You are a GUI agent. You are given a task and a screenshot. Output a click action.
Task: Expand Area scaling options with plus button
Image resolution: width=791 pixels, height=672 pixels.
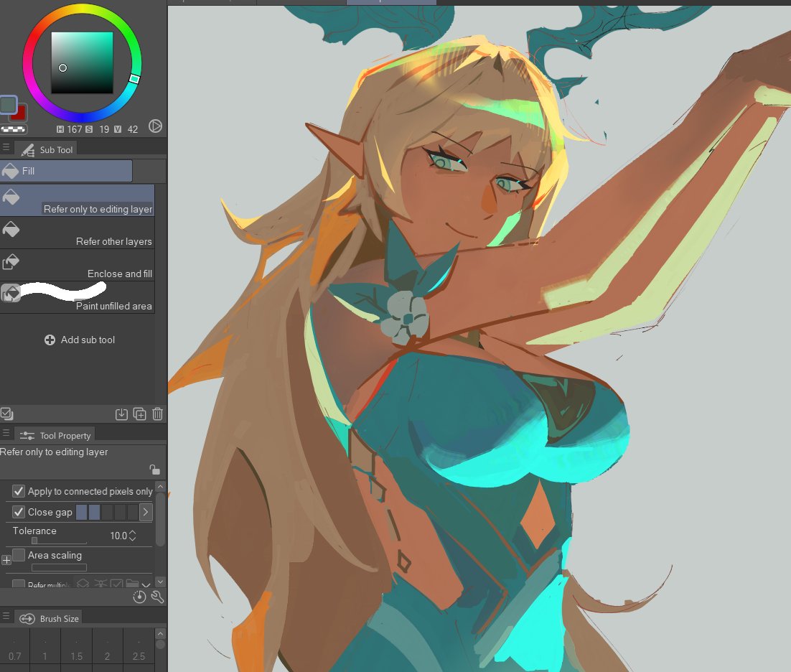click(6, 560)
